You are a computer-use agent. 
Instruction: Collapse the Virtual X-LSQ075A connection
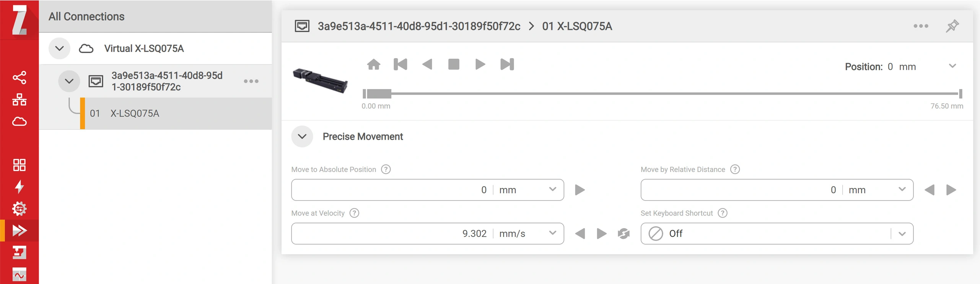[59, 49]
